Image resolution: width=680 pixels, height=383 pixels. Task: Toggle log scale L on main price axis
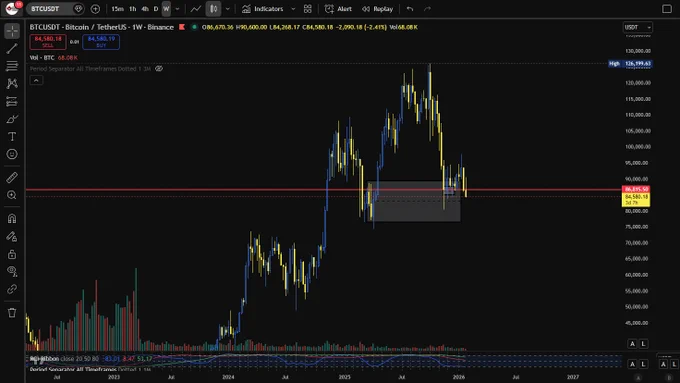pos(643,344)
